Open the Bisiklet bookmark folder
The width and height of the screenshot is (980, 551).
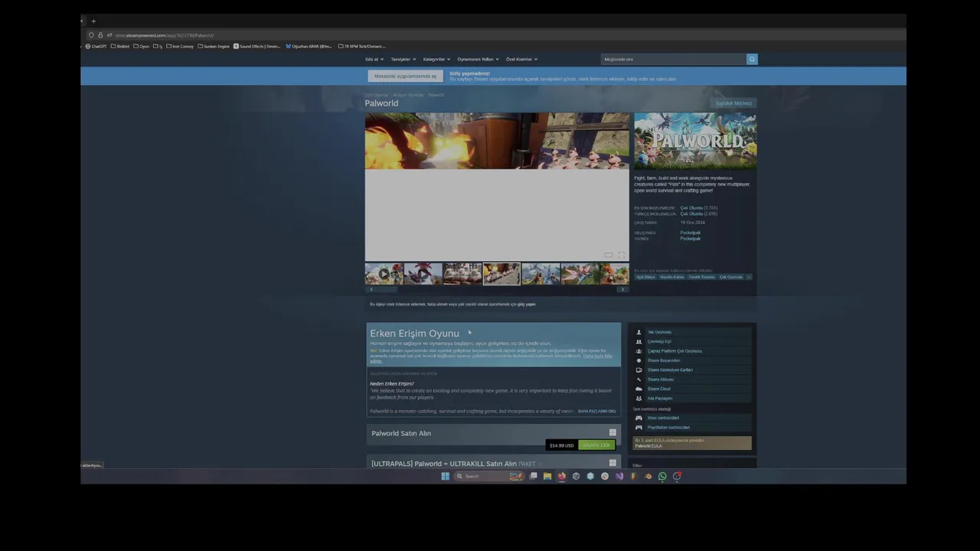pyautogui.click(x=120, y=47)
